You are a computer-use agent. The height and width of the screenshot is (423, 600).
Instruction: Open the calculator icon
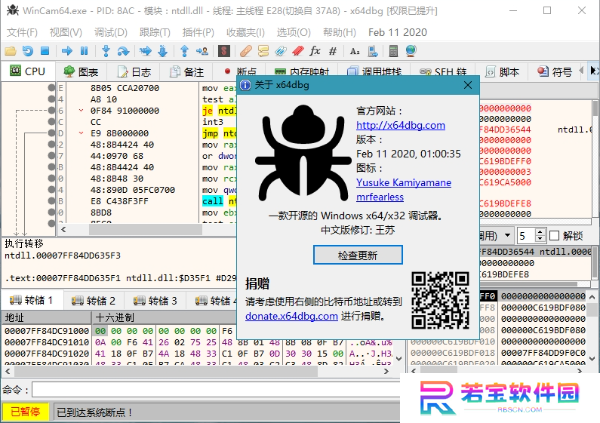point(393,51)
